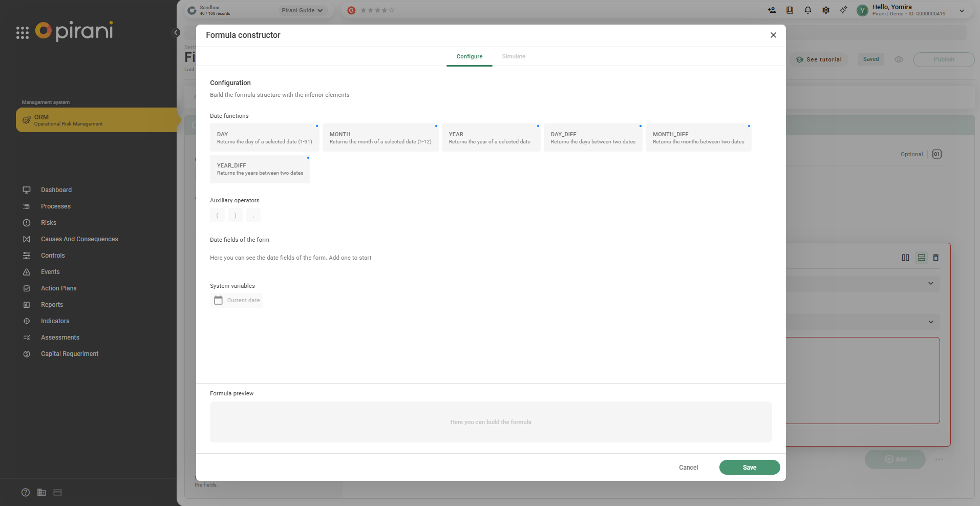Image resolution: width=980 pixels, height=506 pixels.
Task: Open Risks in the sidebar menu
Action: [49, 223]
